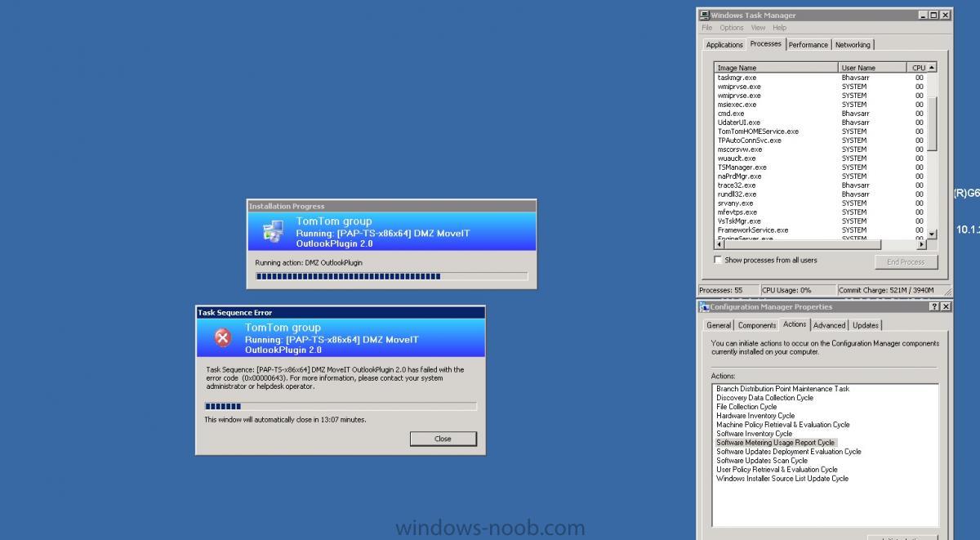Image resolution: width=980 pixels, height=540 pixels.
Task: Sort processes by the CPU column
Action: tap(917, 67)
